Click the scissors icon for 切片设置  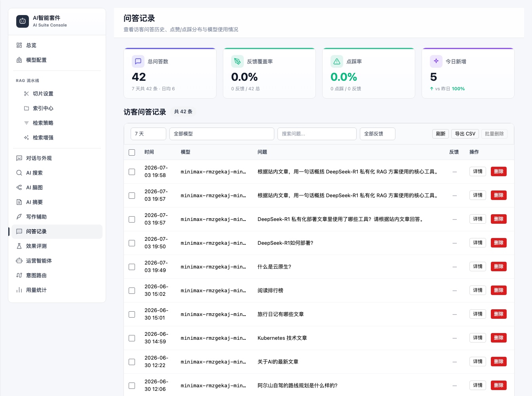(26, 93)
